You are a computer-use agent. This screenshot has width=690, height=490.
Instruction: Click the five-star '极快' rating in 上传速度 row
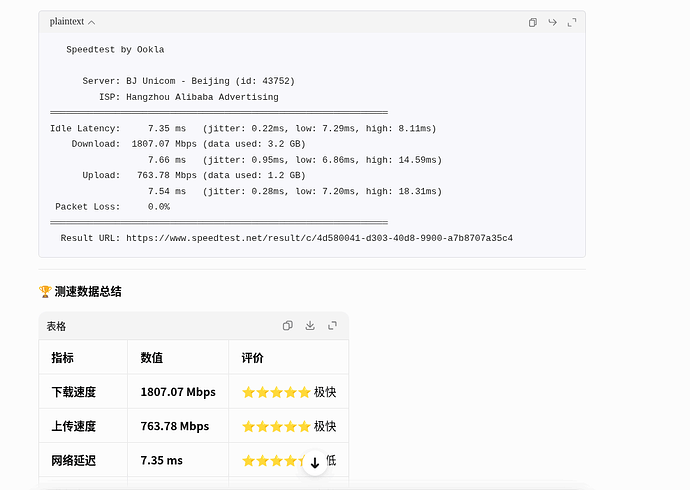[x=289, y=426]
